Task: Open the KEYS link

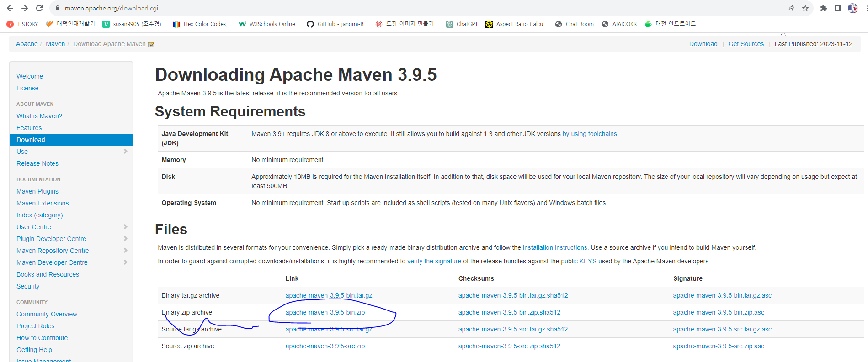Action: (x=588, y=261)
